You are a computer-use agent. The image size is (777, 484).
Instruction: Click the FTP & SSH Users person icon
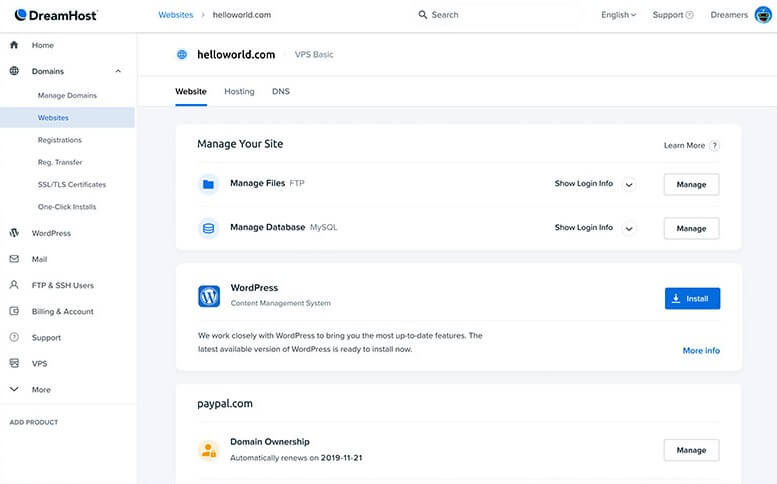pos(14,285)
